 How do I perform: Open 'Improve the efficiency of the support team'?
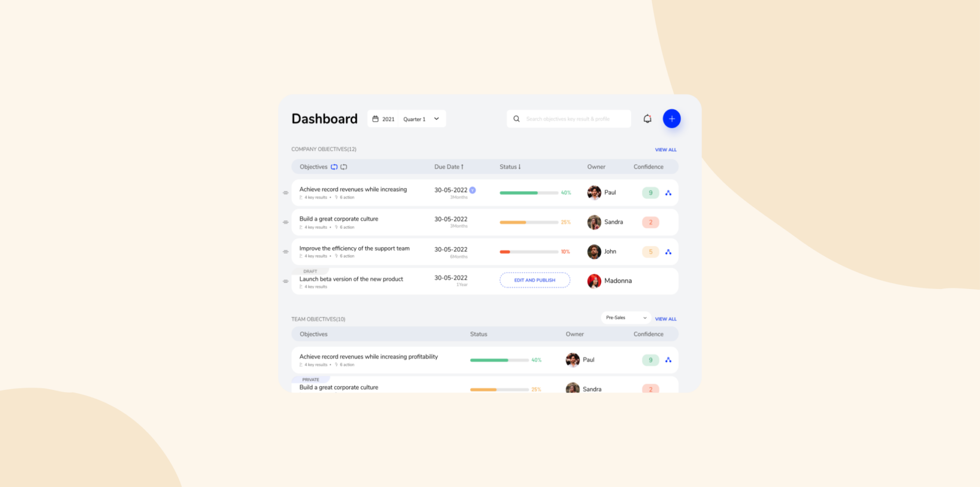[x=354, y=248]
